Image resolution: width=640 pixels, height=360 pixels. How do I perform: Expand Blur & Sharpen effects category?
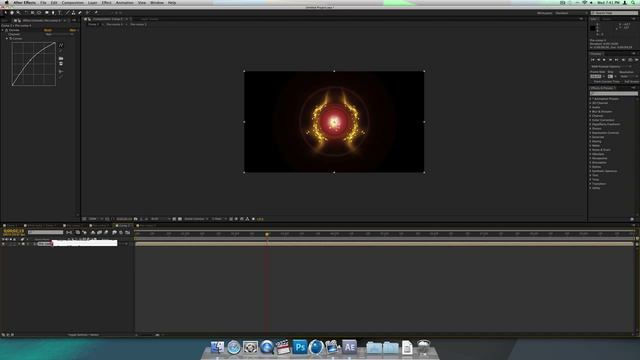[590, 111]
